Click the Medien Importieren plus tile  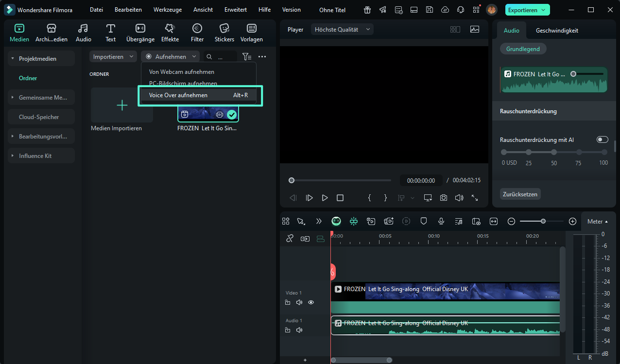click(x=122, y=105)
